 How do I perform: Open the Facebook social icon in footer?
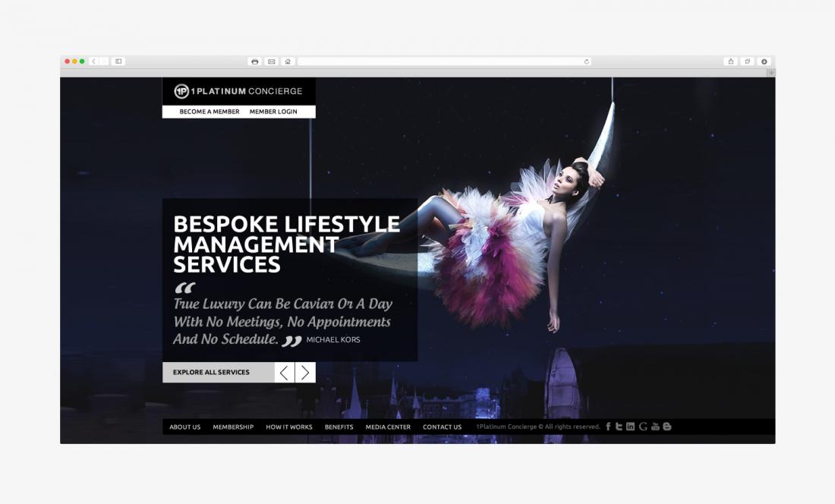click(608, 427)
